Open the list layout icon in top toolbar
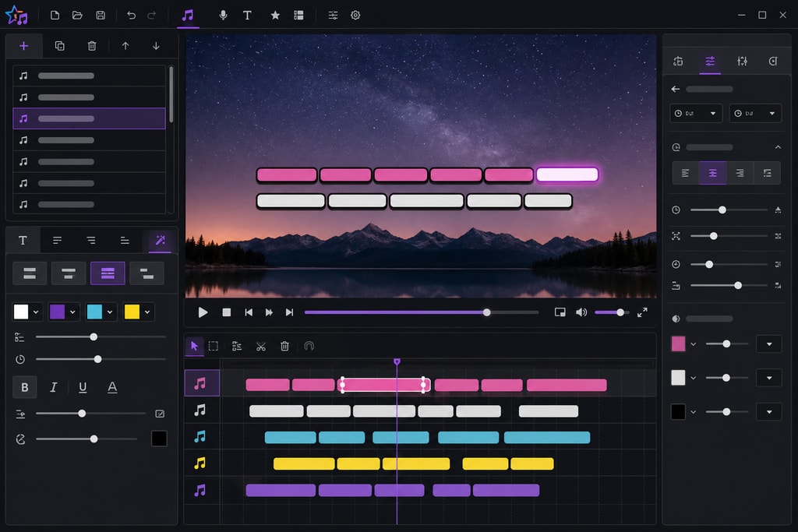The height and width of the screenshot is (532, 798). (298, 16)
